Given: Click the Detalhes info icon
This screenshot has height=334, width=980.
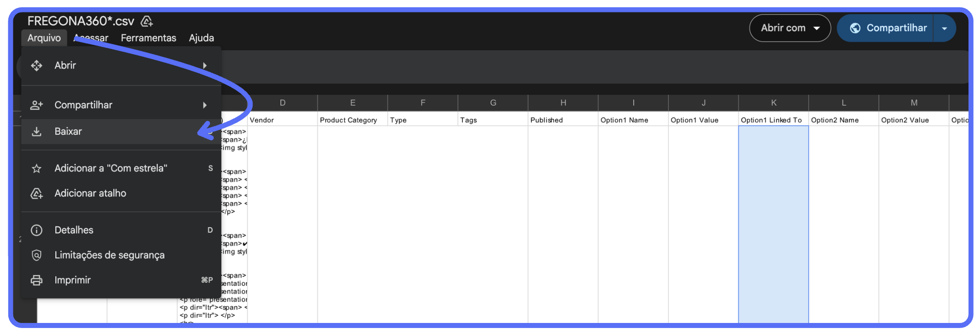Looking at the screenshot, I should click(x=37, y=230).
